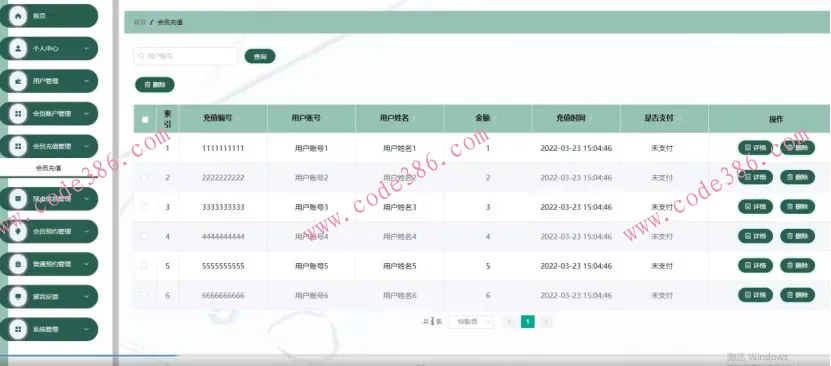Expand 普通预约管理 menu chevron
Image resolution: width=831 pixels, height=366 pixels.
pos(86,264)
